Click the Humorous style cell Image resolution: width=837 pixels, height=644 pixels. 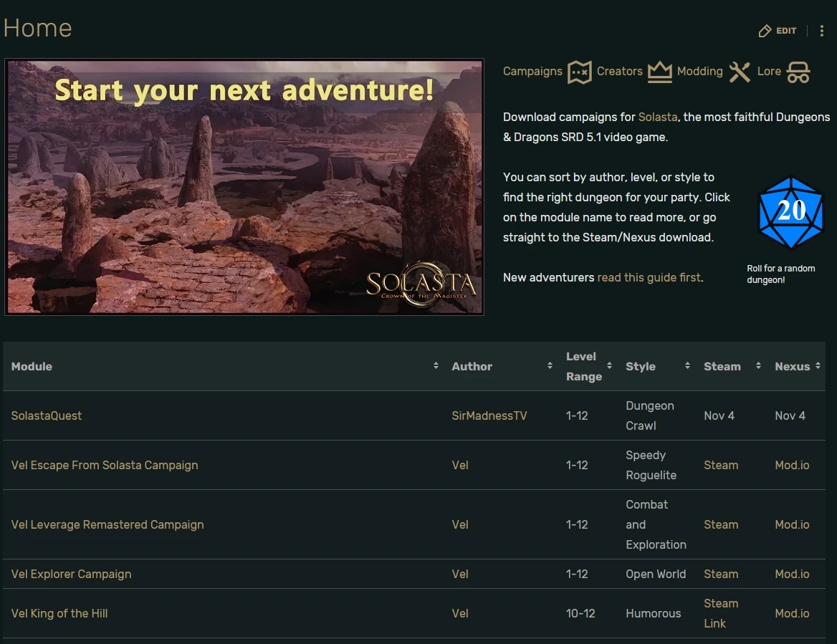(x=654, y=614)
